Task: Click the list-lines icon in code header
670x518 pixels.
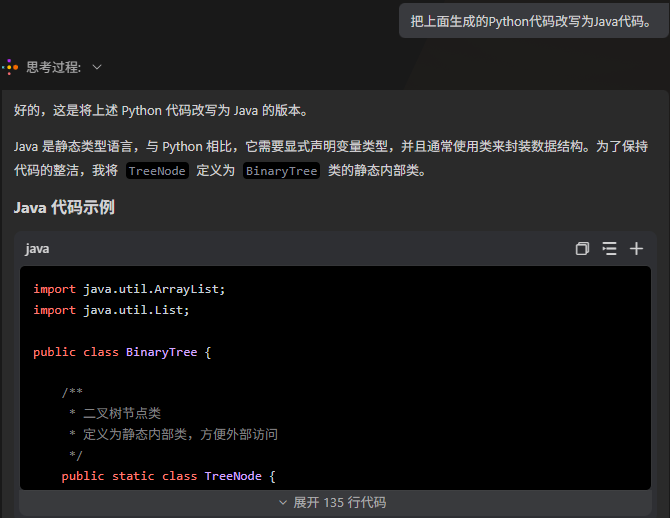Action: [609, 249]
